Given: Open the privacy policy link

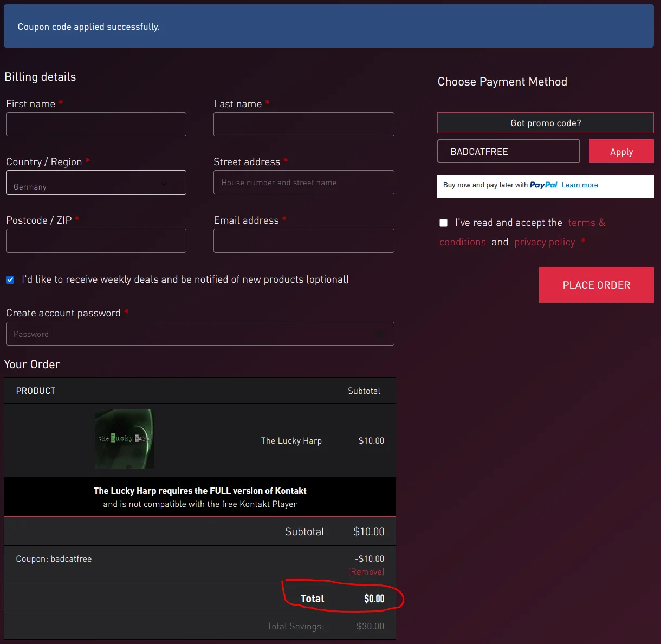Looking at the screenshot, I should pyautogui.click(x=545, y=242).
